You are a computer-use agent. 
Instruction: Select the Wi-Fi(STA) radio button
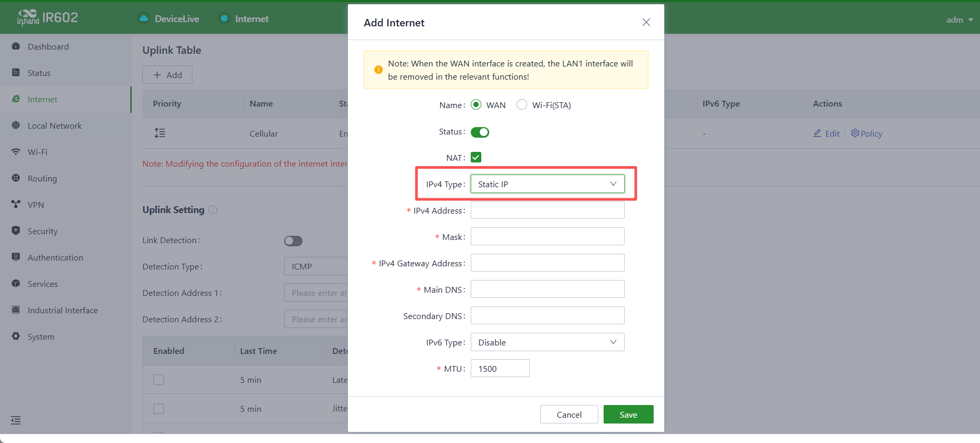point(522,104)
